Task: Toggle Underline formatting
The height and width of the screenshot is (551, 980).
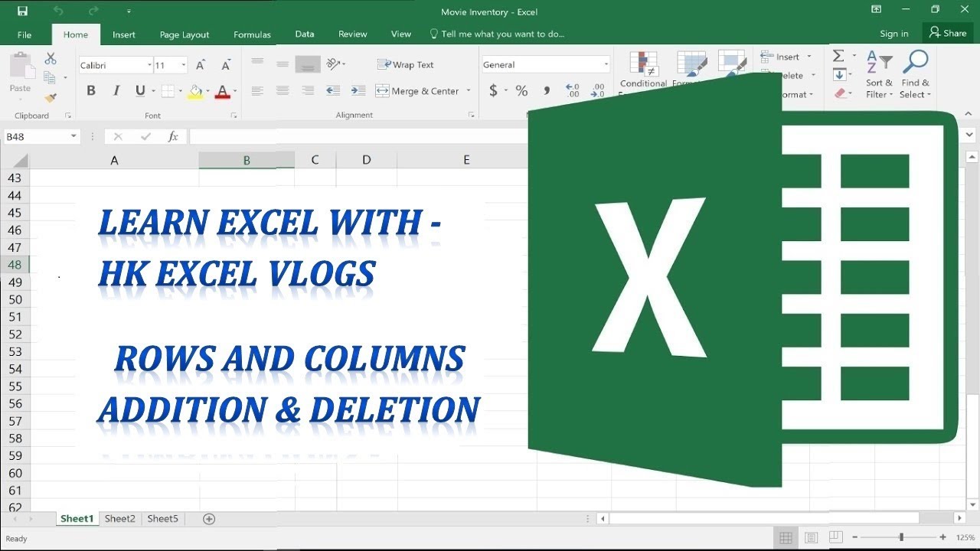Action: click(x=140, y=91)
